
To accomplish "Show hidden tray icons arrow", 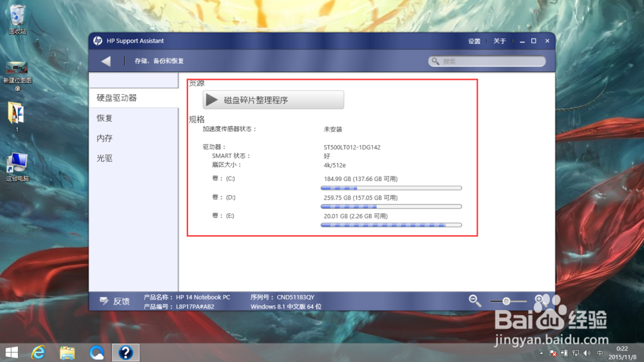I will click(x=542, y=354).
